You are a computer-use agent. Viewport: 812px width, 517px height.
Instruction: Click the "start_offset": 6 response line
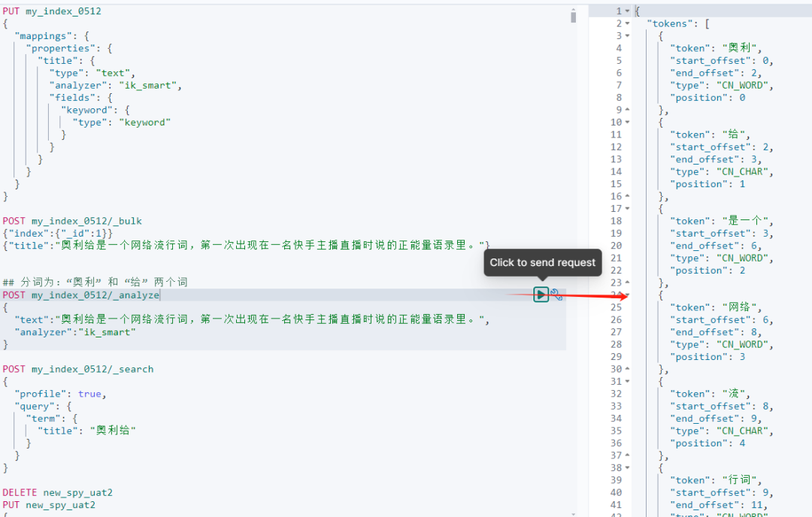point(721,320)
